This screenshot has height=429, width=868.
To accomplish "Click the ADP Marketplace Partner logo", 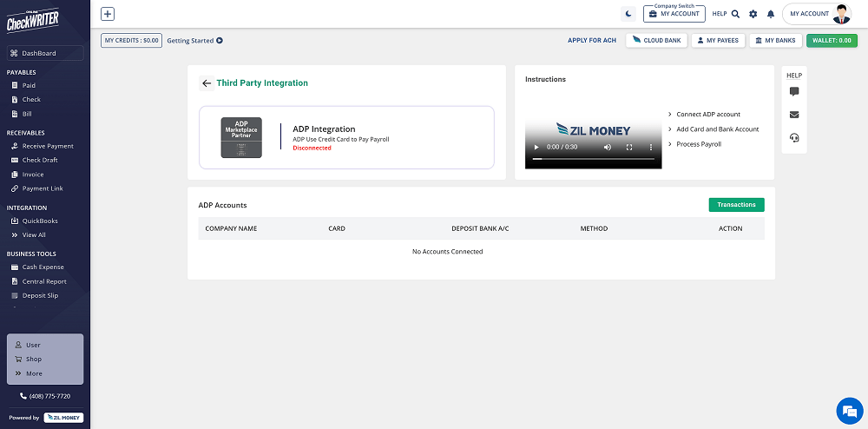I will tap(241, 138).
